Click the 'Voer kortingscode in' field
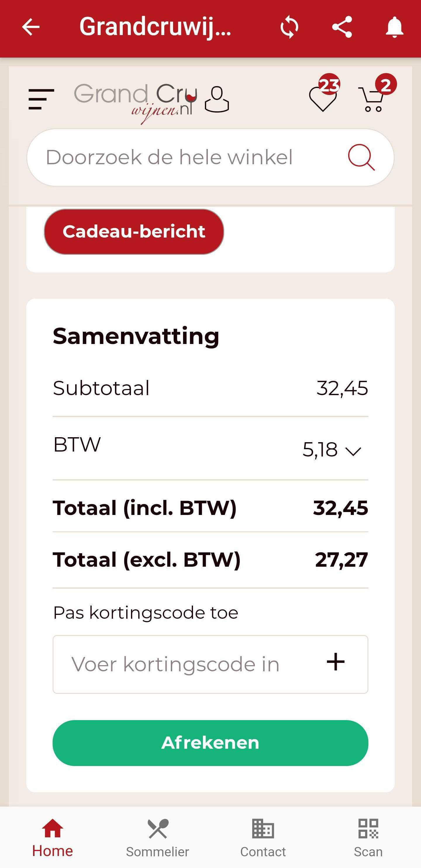421x868 pixels. pos(210,664)
